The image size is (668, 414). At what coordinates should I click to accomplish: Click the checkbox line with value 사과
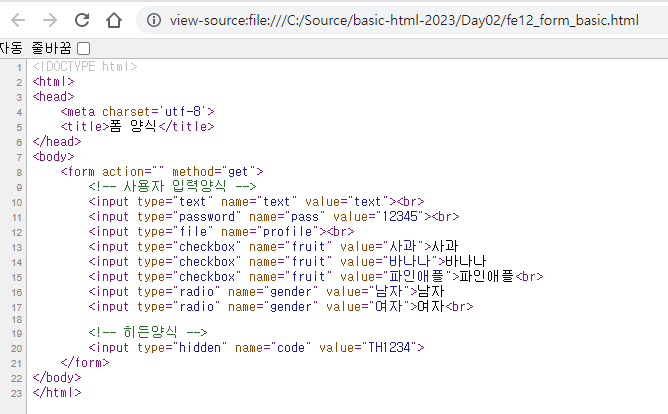coord(273,247)
